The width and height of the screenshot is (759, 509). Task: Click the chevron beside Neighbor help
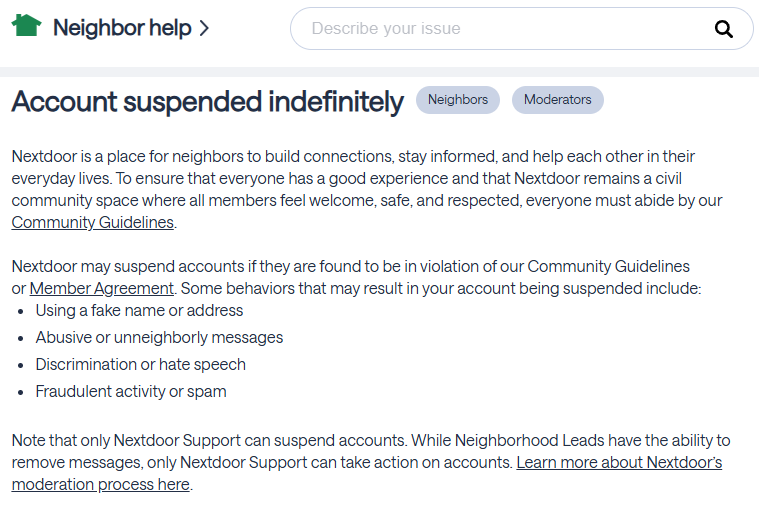[x=205, y=28]
